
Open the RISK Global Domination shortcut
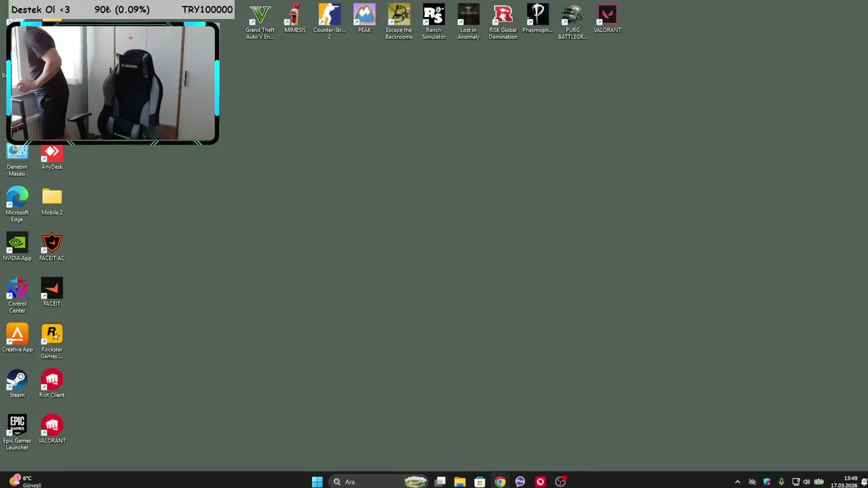point(502,22)
